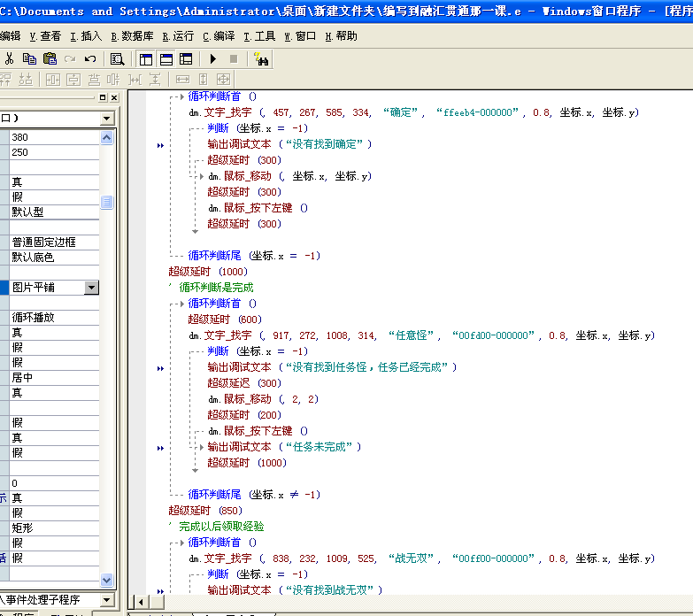Open the V.查看 menu
The height and width of the screenshot is (616, 693).
pos(45,35)
